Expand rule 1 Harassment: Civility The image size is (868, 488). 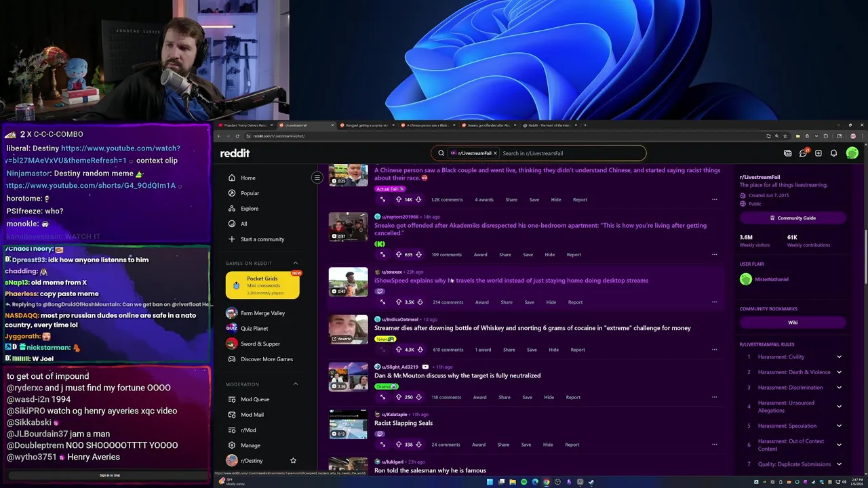[x=839, y=357]
